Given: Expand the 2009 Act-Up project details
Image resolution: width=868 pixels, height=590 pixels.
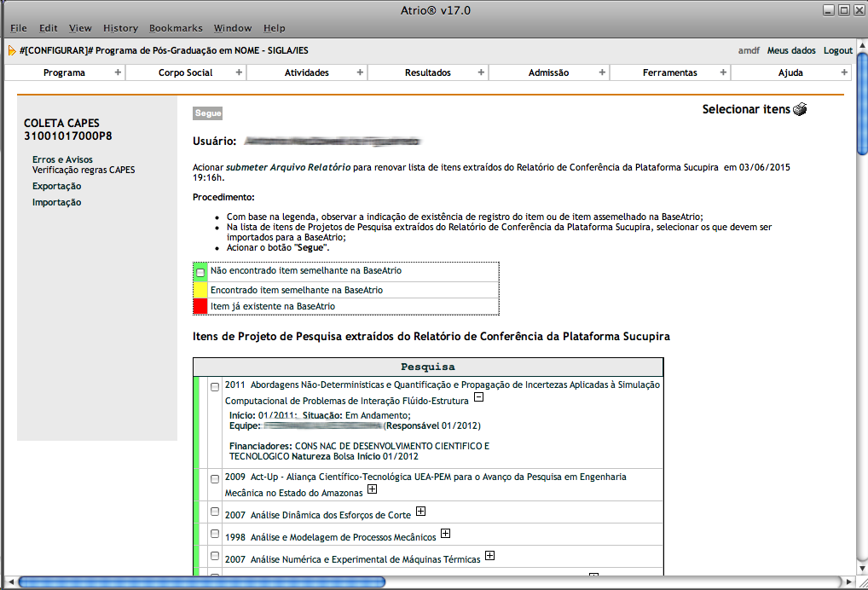Looking at the screenshot, I should pos(372,490).
